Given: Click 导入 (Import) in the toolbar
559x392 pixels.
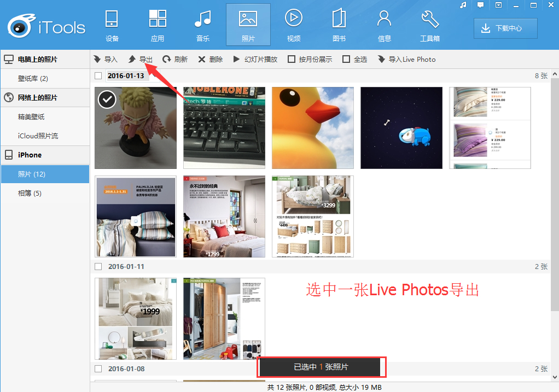Looking at the screenshot, I should pos(106,59).
